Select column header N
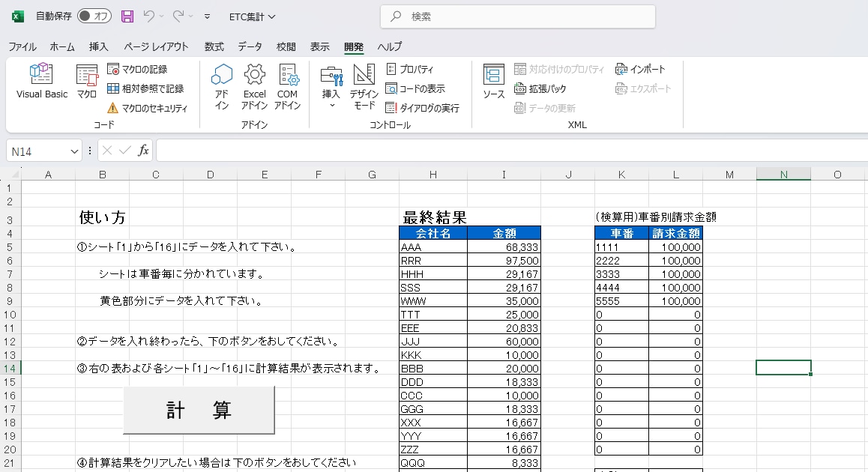Viewport: 868px width, 472px height. (x=783, y=175)
